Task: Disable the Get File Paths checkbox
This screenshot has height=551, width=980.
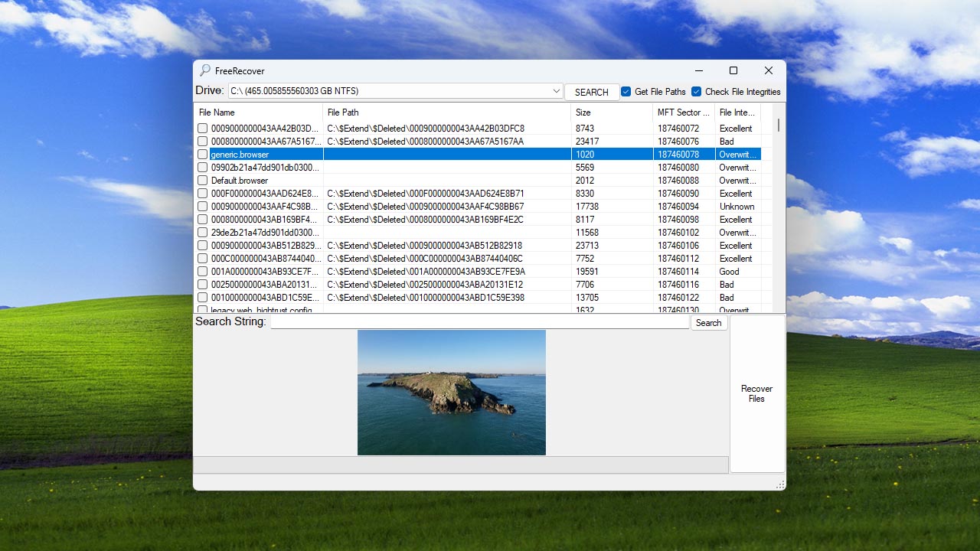Action: coord(626,92)
